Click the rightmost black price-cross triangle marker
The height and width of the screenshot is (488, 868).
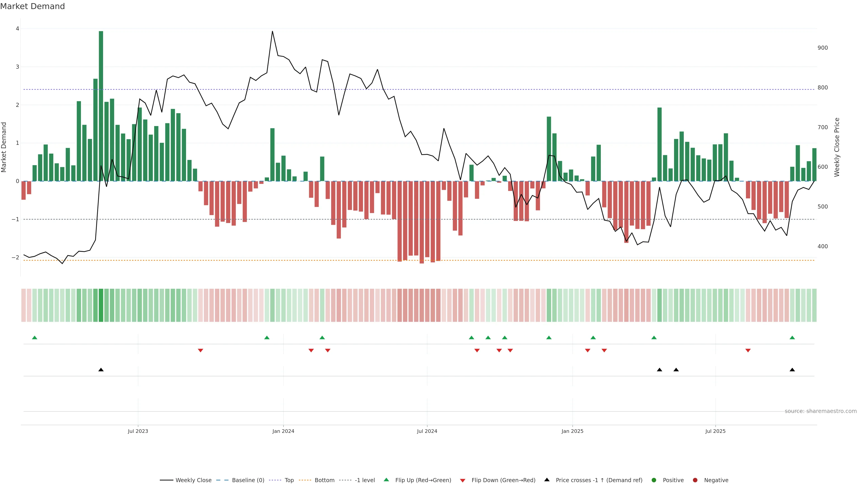[792, 370]
